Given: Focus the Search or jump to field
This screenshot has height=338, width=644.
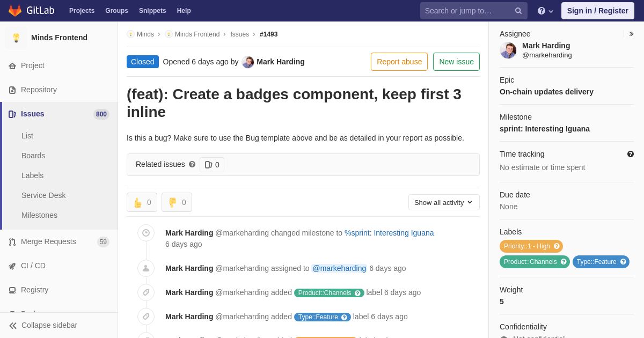Looking at the screenshot, I should coord(469,11).
